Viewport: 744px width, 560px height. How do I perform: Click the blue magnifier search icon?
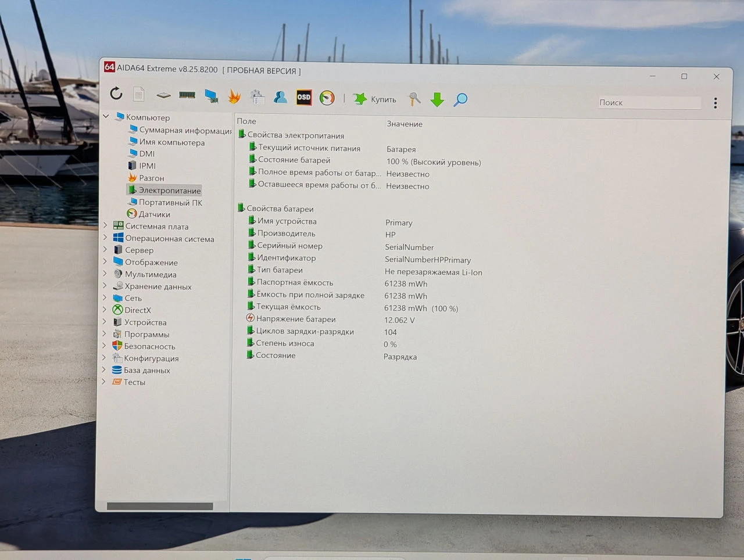460,100
